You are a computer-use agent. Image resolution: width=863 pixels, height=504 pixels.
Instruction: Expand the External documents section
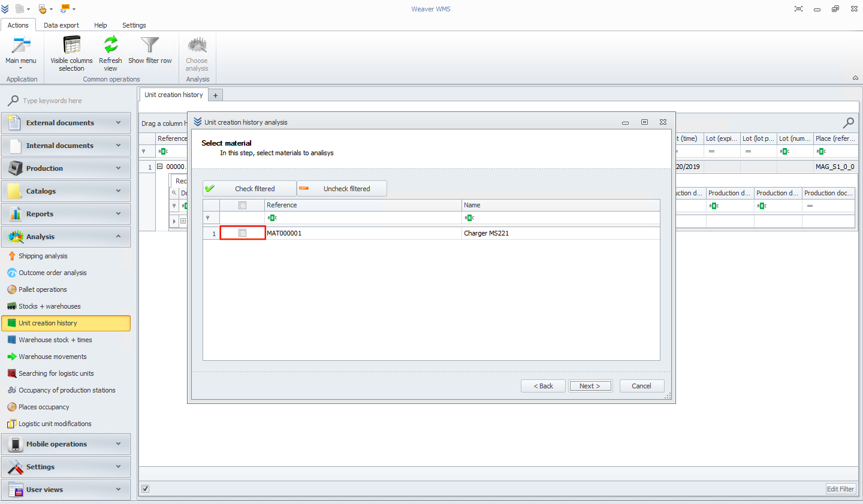[x=66, y=123]
